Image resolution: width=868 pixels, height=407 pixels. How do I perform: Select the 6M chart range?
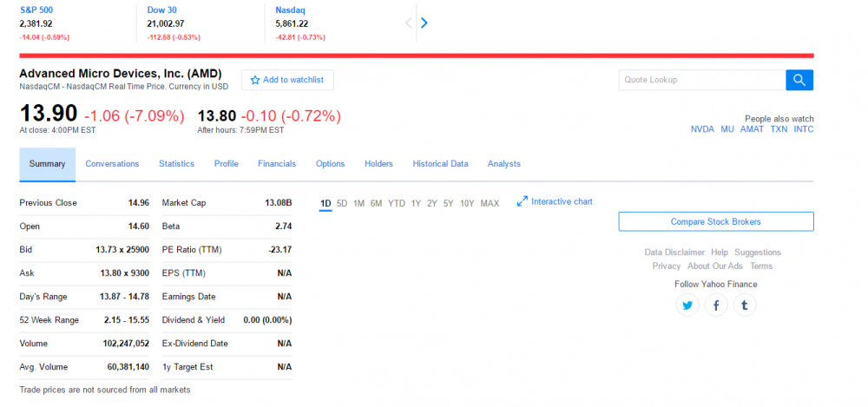coord(377,203)
